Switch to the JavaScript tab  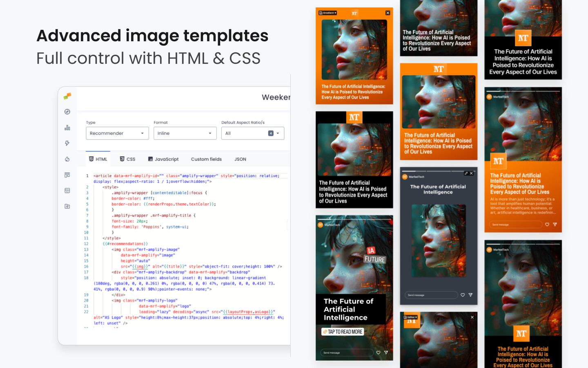(163, 159)
